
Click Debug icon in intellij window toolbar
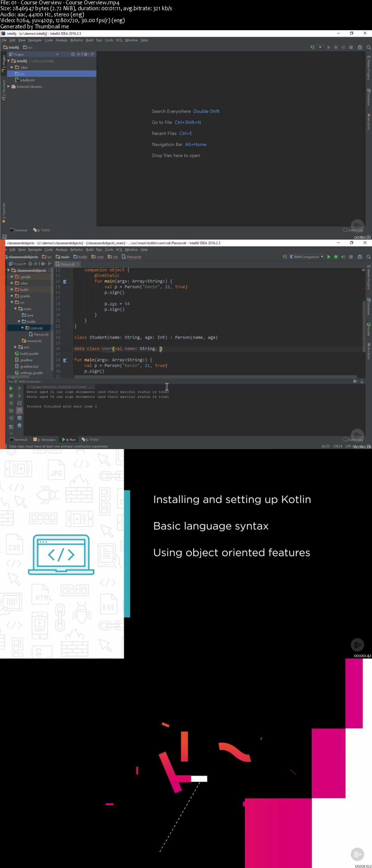tap(336, 47)
